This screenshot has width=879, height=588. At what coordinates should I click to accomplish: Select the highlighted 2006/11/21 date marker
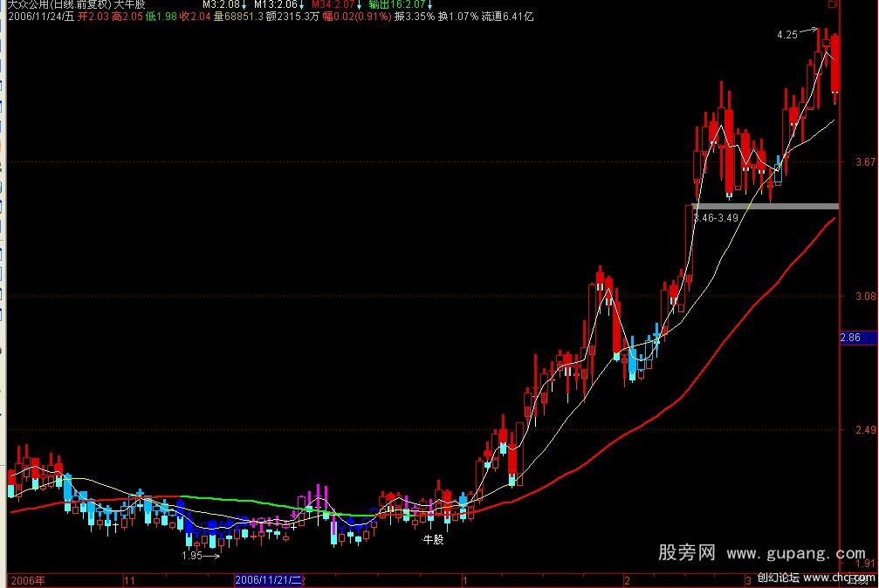268,579
